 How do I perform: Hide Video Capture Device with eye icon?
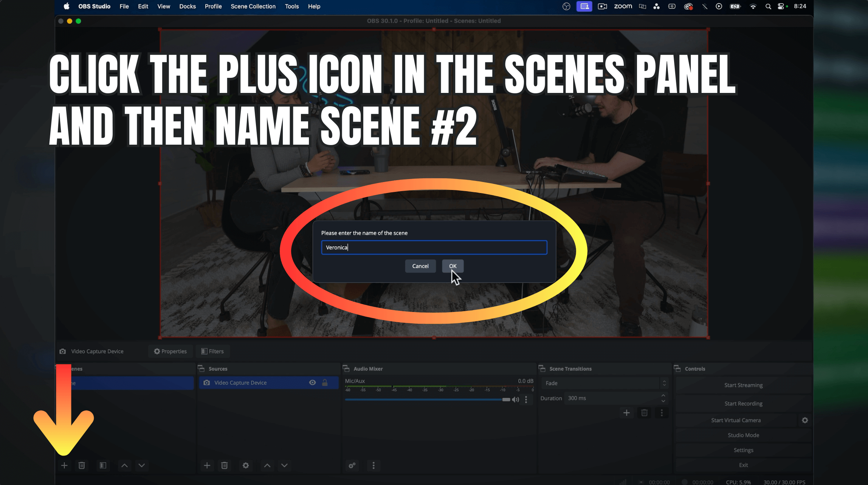coord(312,383)
